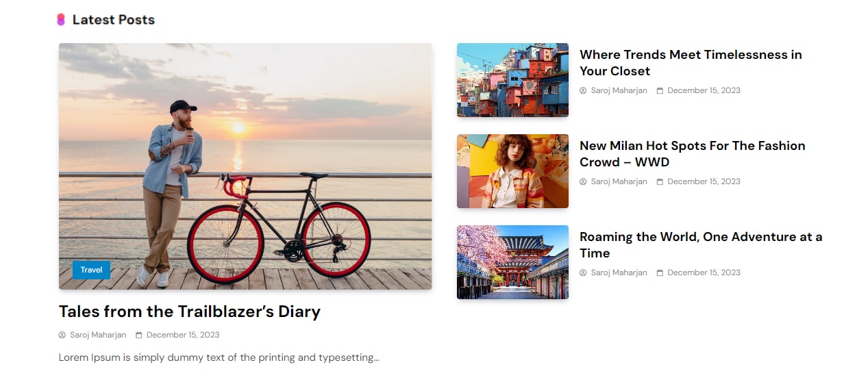
Task: Click calendar icon under Trailblazer's Diary post
Action: point(139,335)
